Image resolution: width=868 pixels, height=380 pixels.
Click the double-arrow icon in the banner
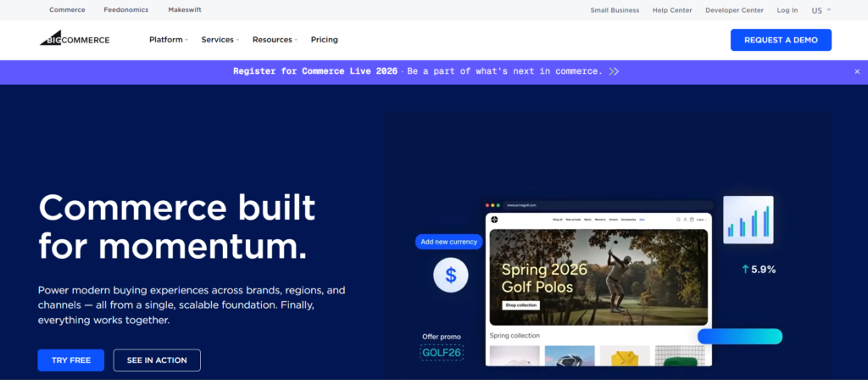(x=614, y=71)
